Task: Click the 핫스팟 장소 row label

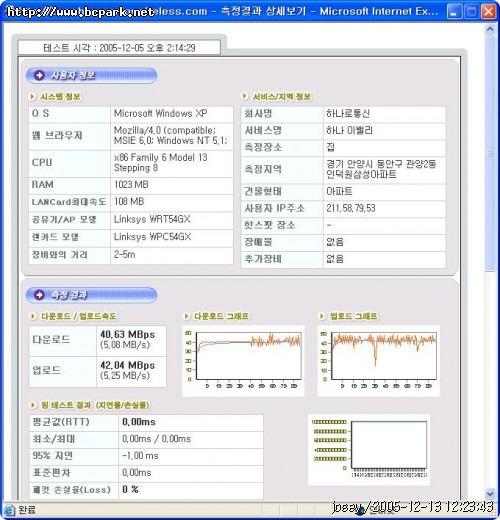Action: coord(270,225)
